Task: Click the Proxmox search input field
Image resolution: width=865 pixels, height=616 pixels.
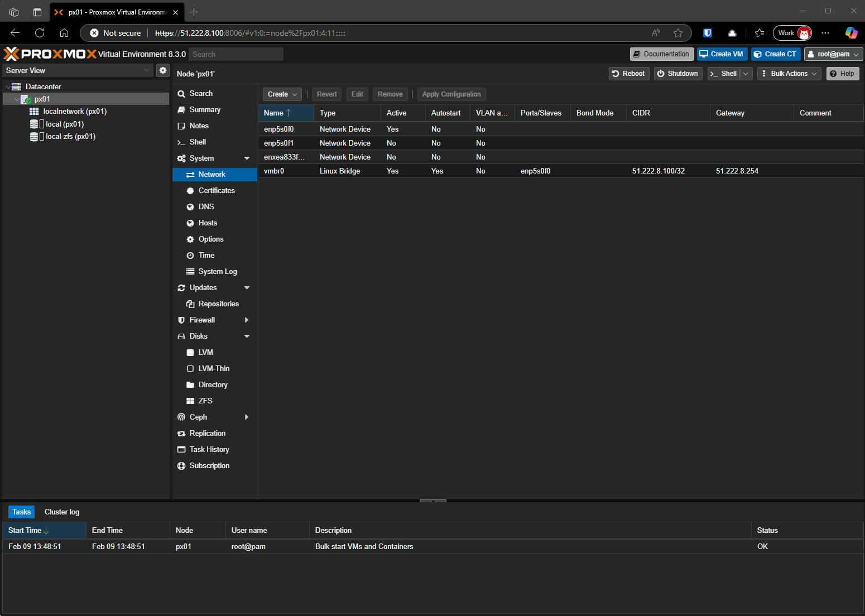Action: pos(236,54)
